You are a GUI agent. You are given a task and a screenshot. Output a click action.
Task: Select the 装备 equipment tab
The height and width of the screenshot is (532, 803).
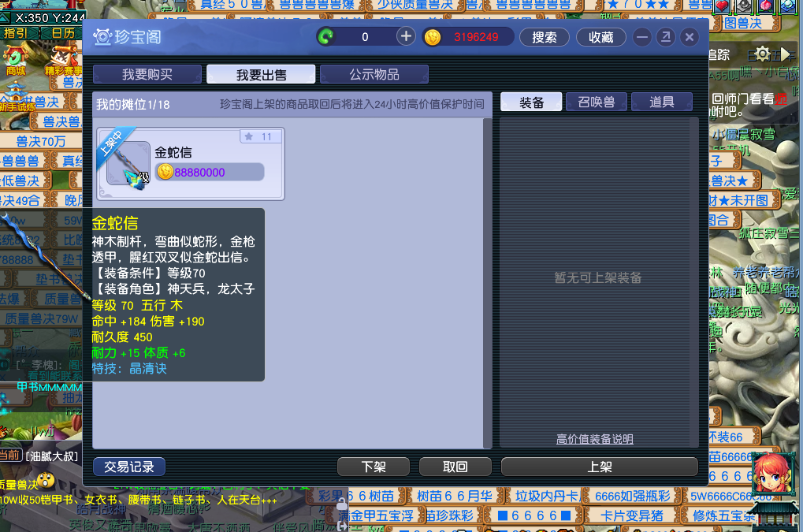click(x=531, y=102)
